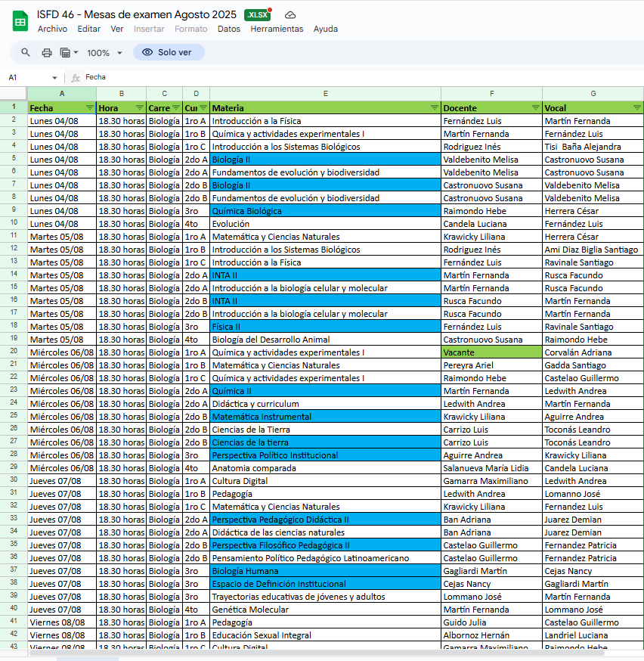Open filter dropdown on Docente header
This screenshot has height=661, width=644.
click(536, 108)
